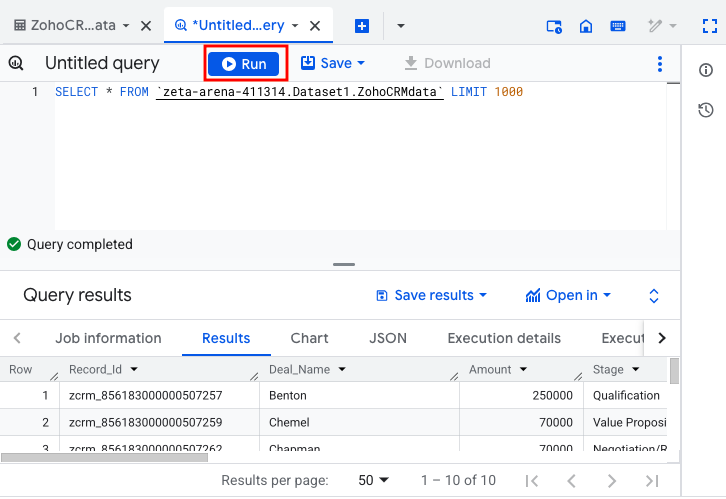Create a new query tab
Image resolution: width=726 pixels, height=499 pixels.
(362, 26)
